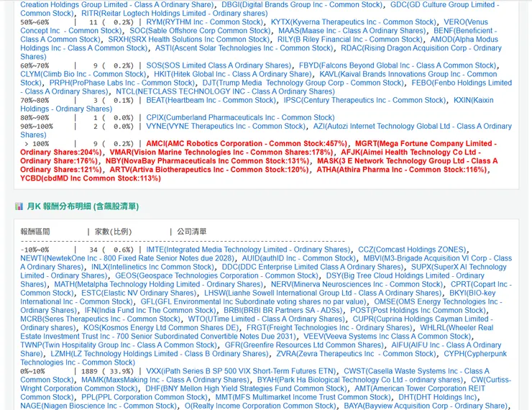Select the 月K 報酬分布明細 section heading
Screen dimensions: 532x410
(x=83, y=206)
